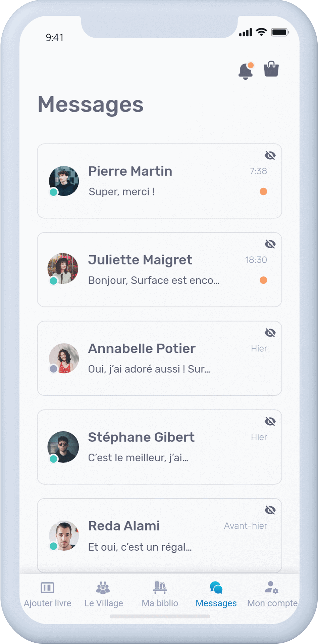Image resolution: width=318 pixels, height=644 pixels.
Task: Hide the Stéphane Gibert conversation
Action: 270,422
